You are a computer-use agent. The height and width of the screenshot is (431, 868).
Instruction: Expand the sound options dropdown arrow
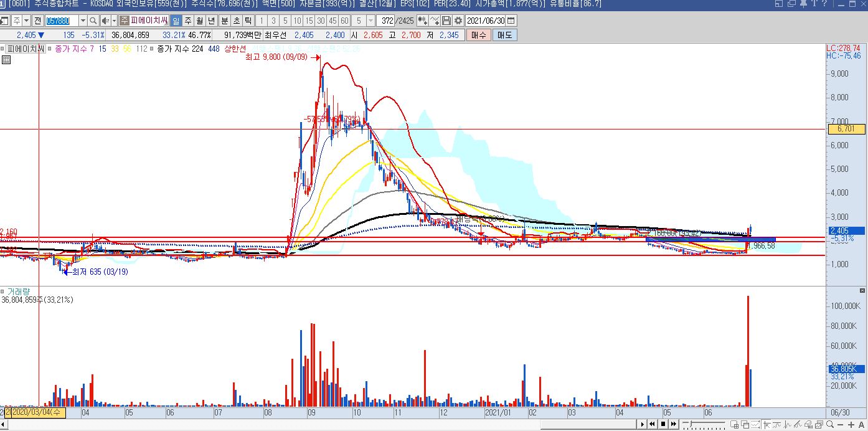point(115,21)
